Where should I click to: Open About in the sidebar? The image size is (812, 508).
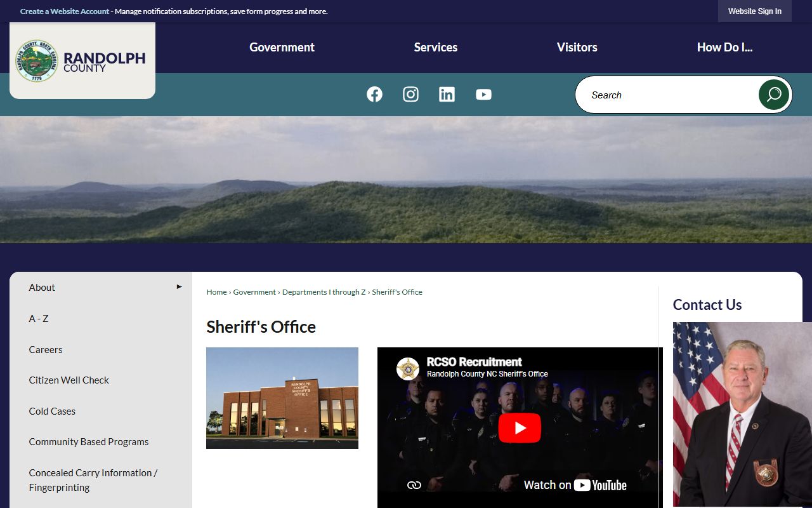coord(42,287)
